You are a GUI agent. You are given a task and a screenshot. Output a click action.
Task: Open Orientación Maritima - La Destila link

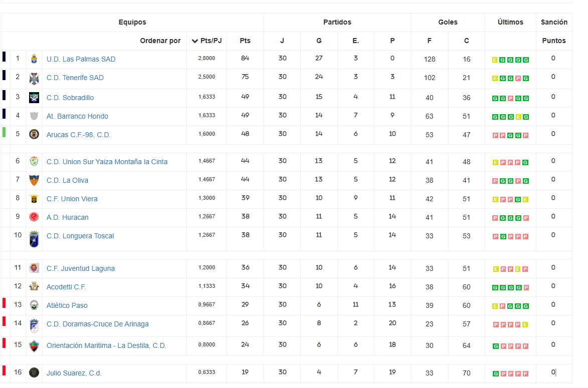(106, 345)
